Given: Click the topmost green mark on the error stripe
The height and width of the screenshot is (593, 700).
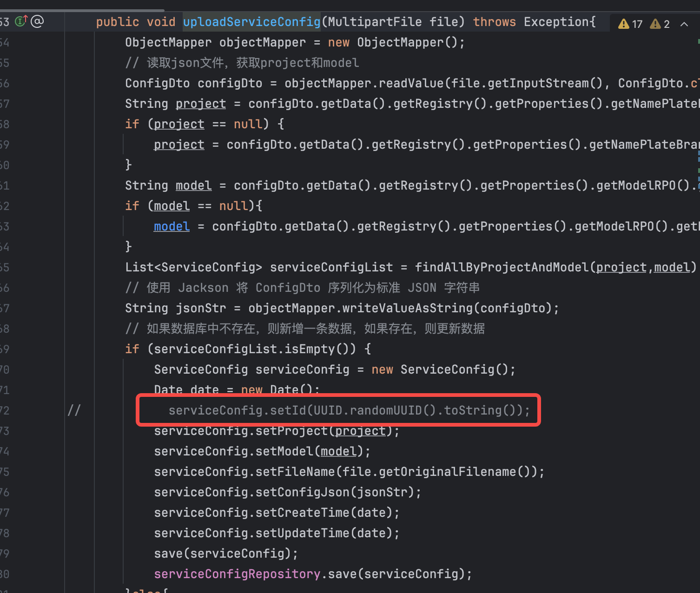Looking at the screenshot, I should coord(699,41).
